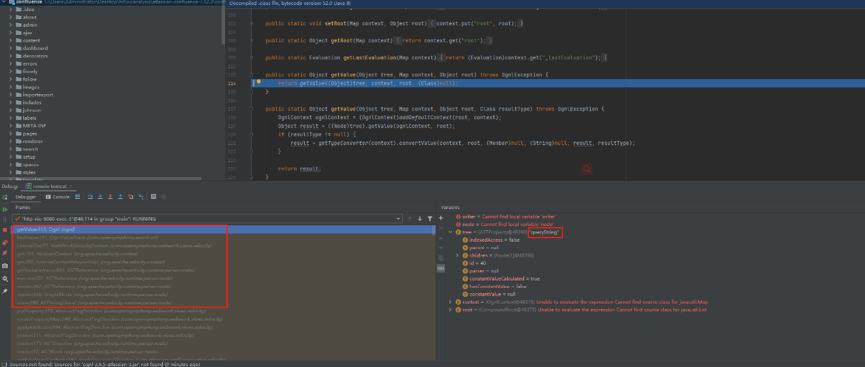Select the pages folder

point(30,133)
